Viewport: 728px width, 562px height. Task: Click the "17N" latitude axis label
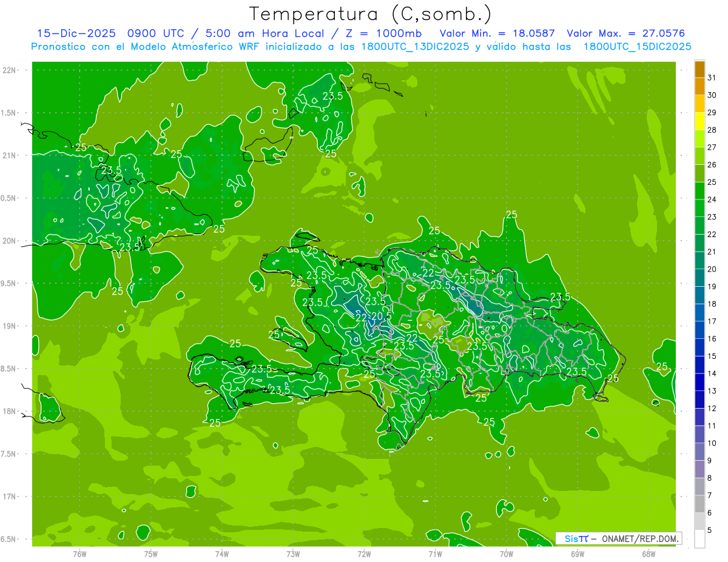[8, 497]
